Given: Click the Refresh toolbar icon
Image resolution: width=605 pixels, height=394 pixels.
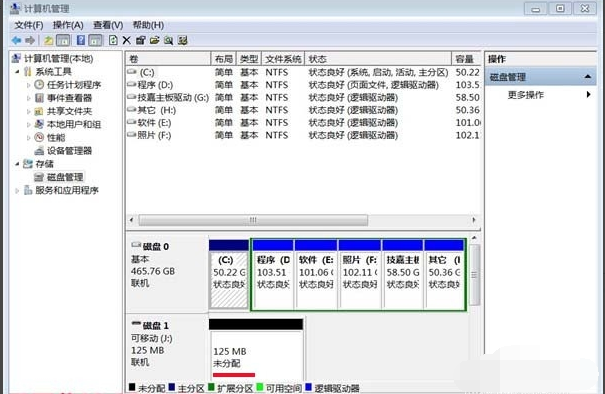Looking at the screenshot, I should tap(113, 40).
